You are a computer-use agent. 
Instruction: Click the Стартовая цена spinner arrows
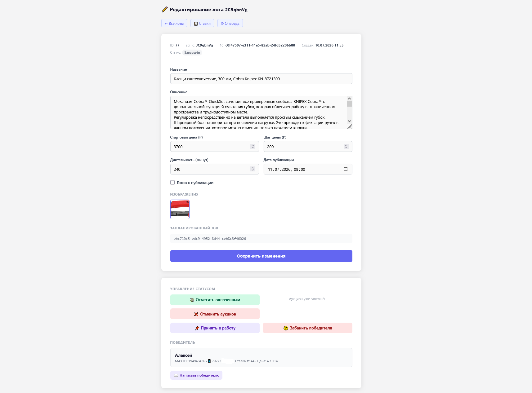[x=253, y=147]
